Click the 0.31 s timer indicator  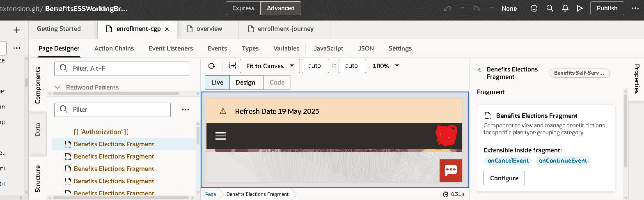pos(454,194)
